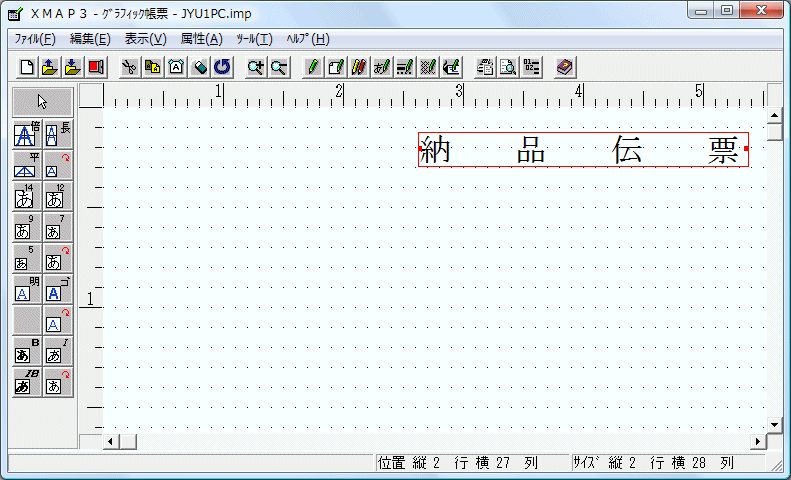Open print preview magnifier icon
The image size is (791, 480).
click(x=508, y=67)
